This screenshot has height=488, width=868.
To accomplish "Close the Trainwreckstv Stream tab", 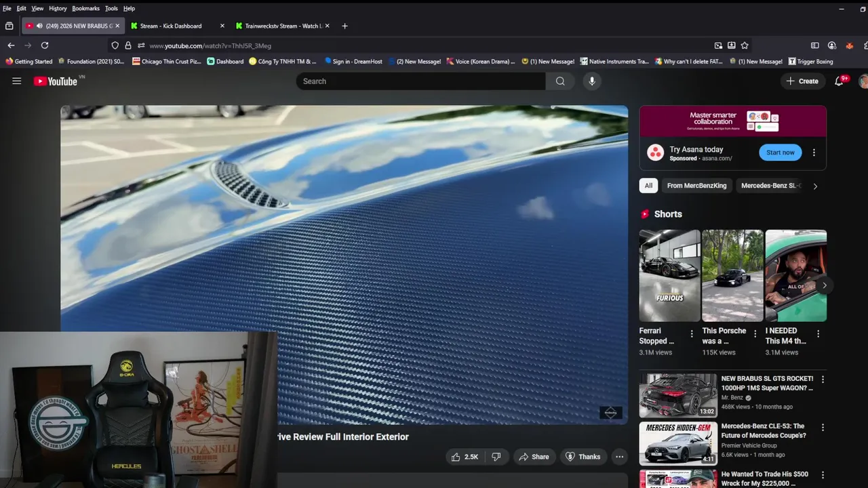I will pos(328,26).
